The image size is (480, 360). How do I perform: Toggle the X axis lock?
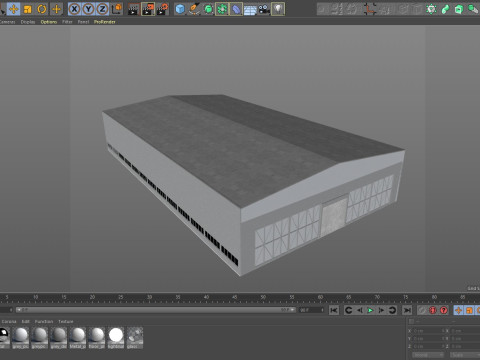point(74,9)
